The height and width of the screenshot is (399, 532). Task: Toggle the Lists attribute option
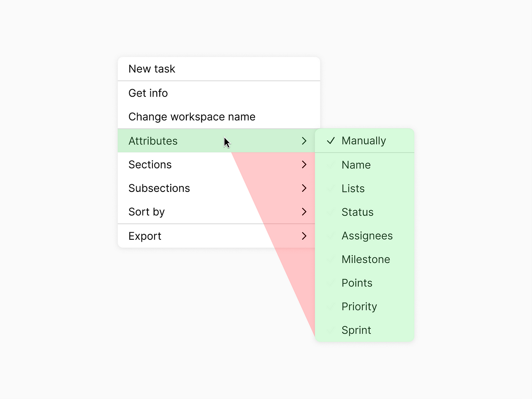(353, 188)
